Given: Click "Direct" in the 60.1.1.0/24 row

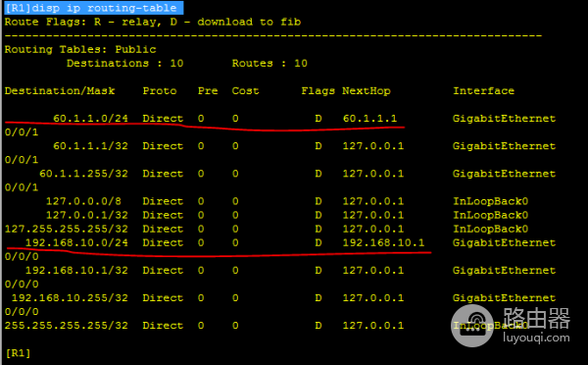Looking at the screenshot, I should (x=163, y=119).
